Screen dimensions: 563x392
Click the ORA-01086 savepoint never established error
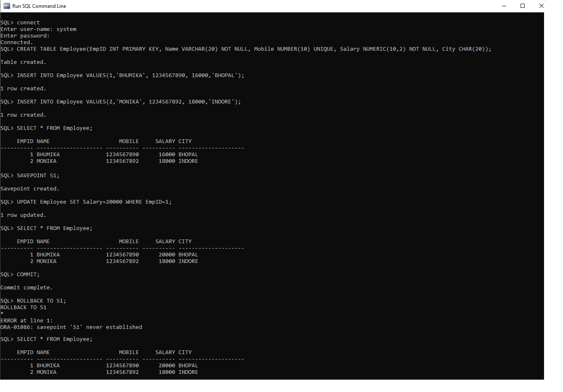coord(71,327)
